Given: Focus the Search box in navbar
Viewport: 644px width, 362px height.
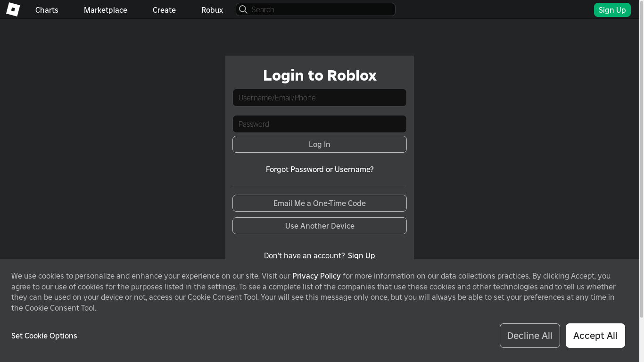Looking at the screenshot, I should click(315, 9).
